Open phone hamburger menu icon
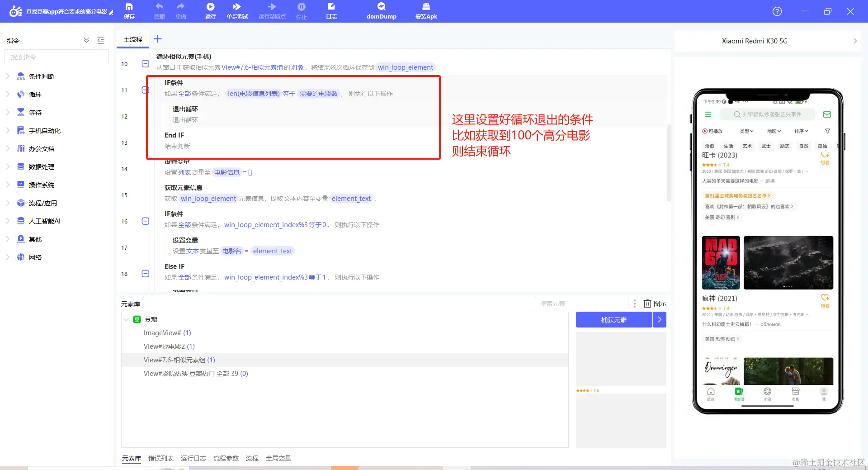The width and height of the screenshot is (868, 470). coord(708,114)
